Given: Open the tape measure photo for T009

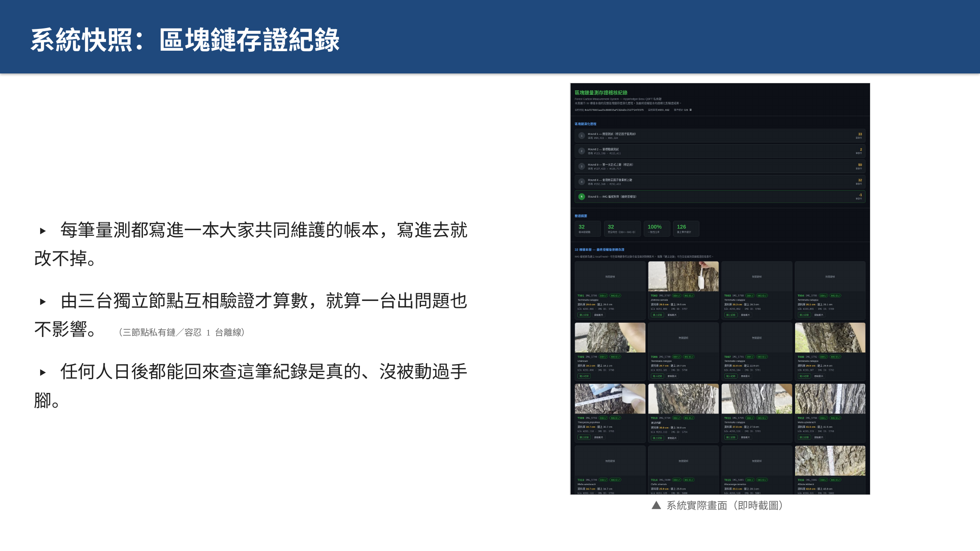Looking at the screenshot, I should (610, 399).
